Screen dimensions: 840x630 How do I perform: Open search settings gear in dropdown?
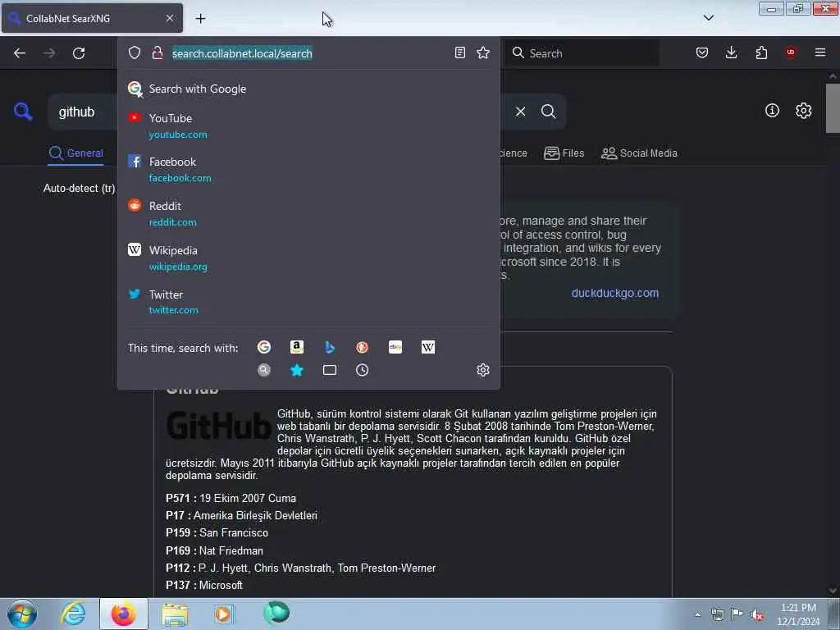(483, 370)
